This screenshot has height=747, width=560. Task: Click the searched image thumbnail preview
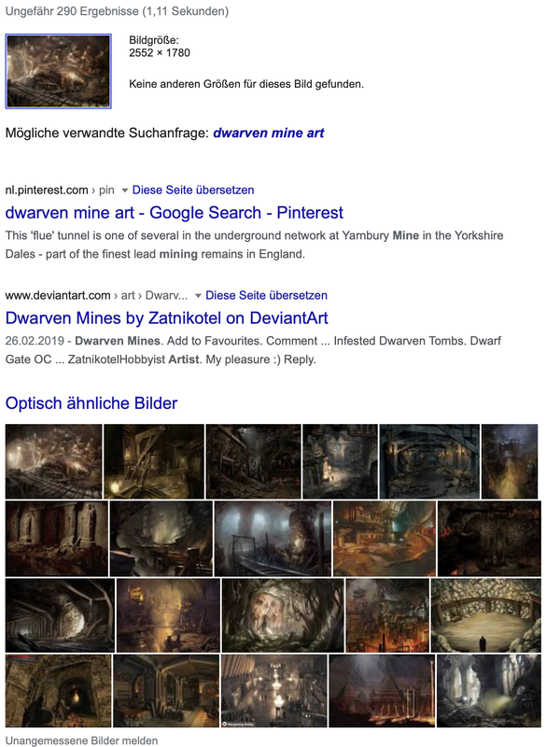coord(58,72)
